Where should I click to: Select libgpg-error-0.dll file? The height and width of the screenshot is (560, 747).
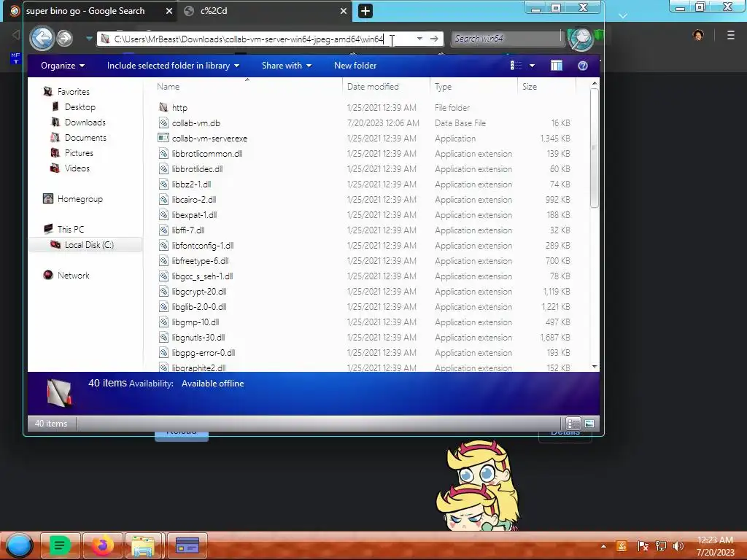[204, 352]
